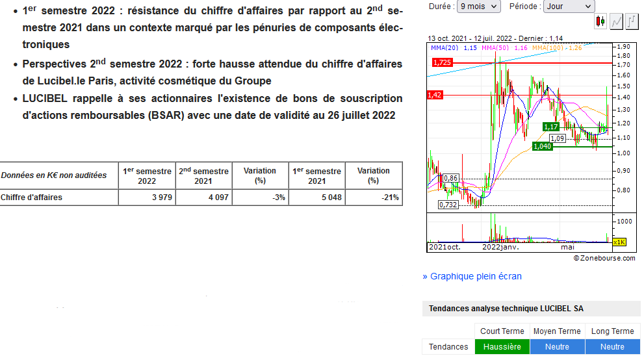This screenshot has height=358, width=644.
Task: Click the 1,09 price label on chart
Action: click(558, 138)
